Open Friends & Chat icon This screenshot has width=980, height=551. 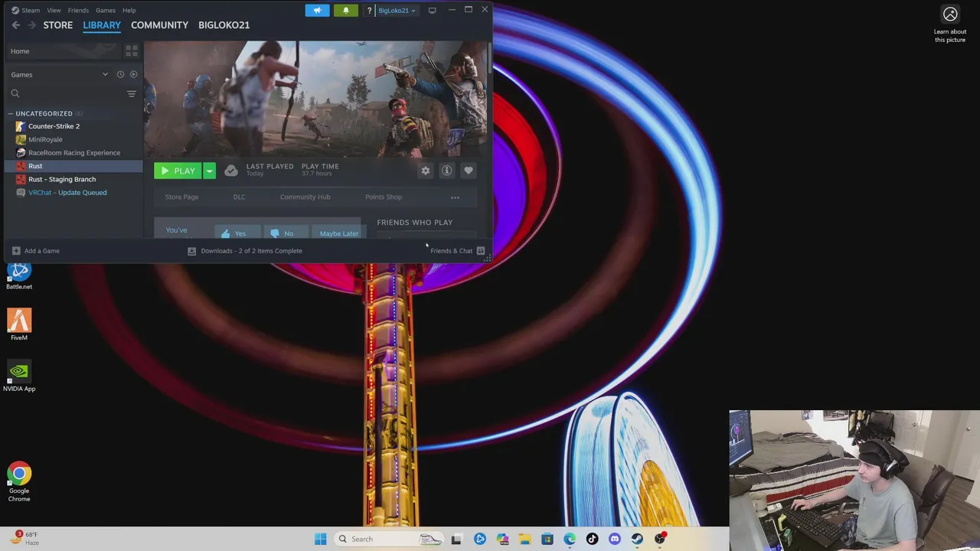point(481,251)
